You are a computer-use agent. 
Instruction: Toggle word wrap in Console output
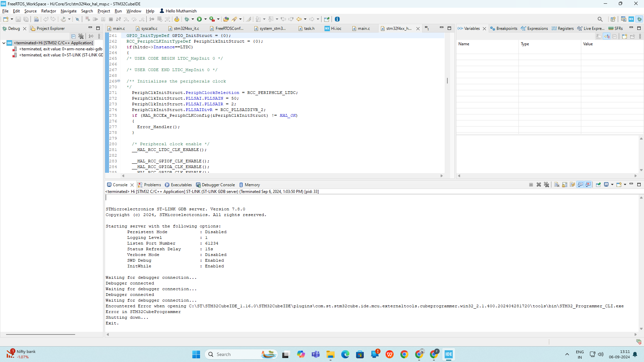572,185
